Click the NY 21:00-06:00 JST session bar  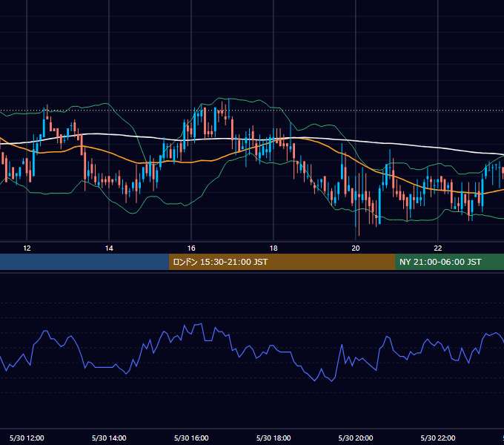(449, 262)
